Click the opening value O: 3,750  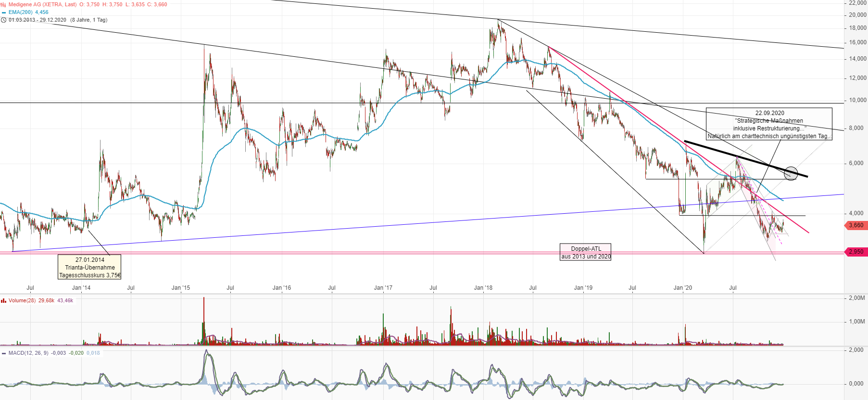tap(89, 4)
